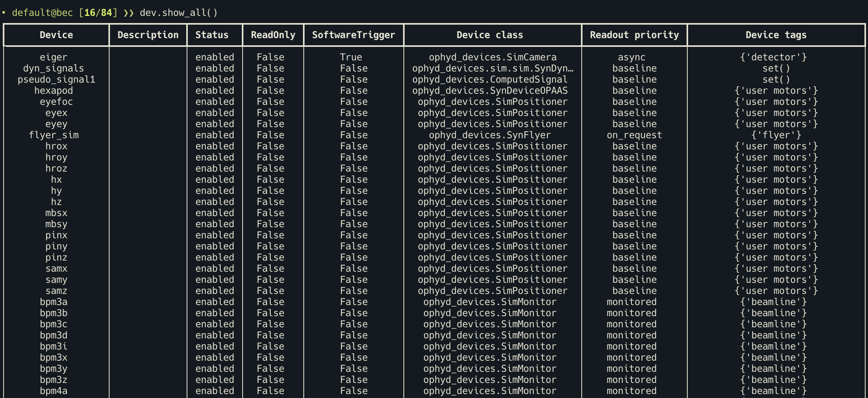The image size is (868, 398).
Task: Click the baseline priority in samx row
Action: pos(635,269)
